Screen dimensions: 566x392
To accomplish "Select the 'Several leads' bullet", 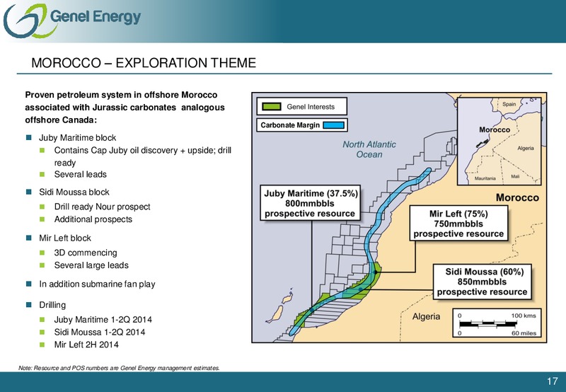I will (x=81, y=174).
